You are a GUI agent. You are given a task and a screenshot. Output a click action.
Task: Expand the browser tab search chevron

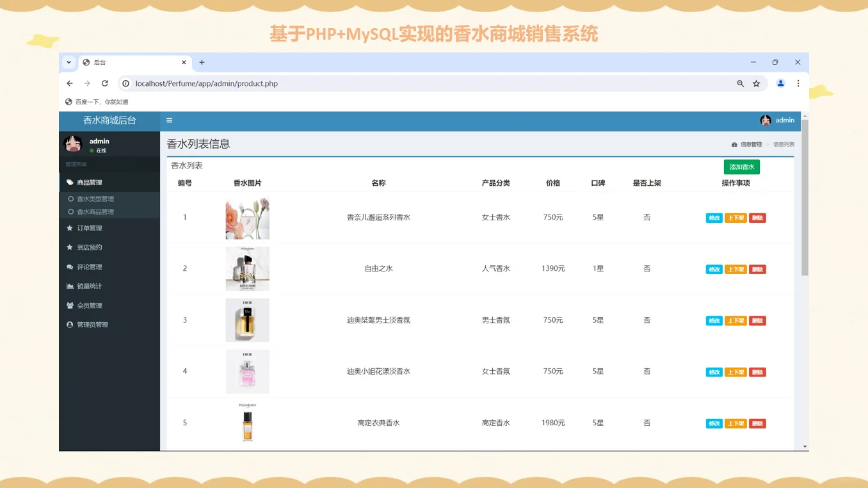click(68, 62)
